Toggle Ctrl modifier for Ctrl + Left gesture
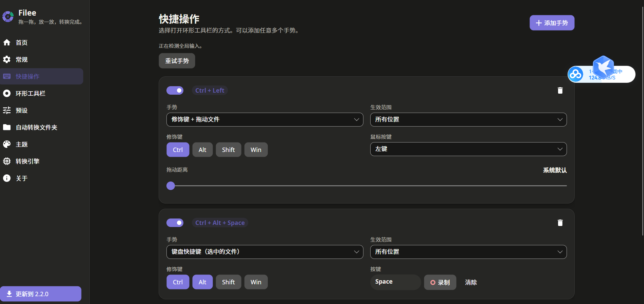 [178, 150]
